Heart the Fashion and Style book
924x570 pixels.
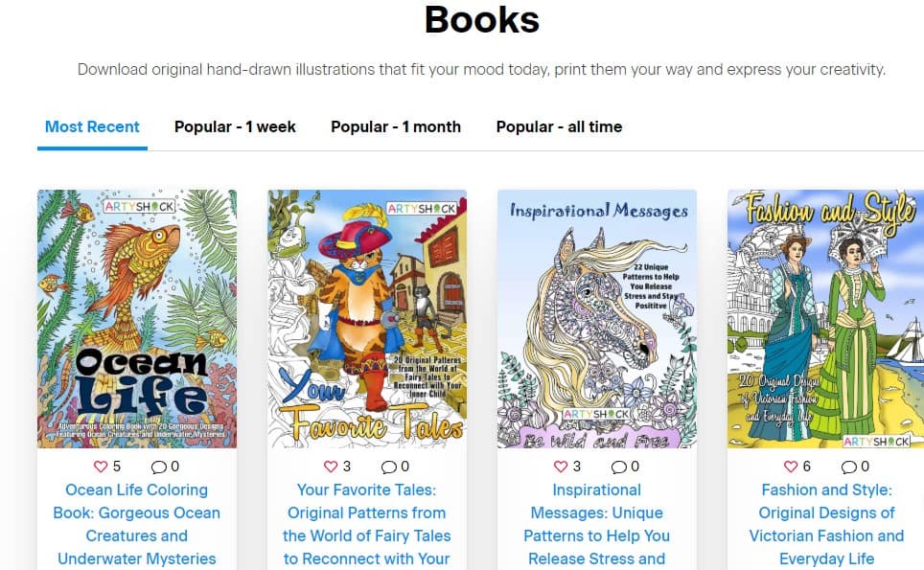pos(791,467)
